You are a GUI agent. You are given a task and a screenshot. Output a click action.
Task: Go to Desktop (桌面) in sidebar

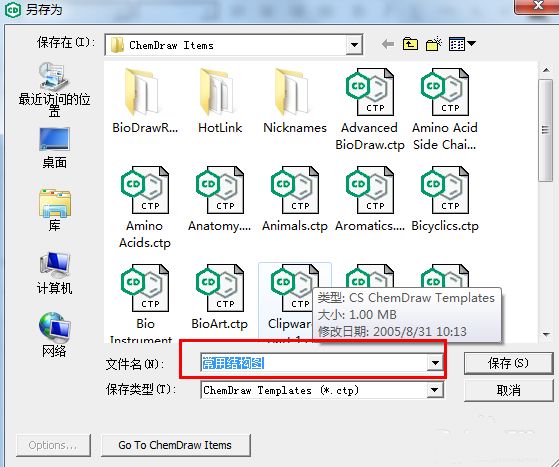54,148
